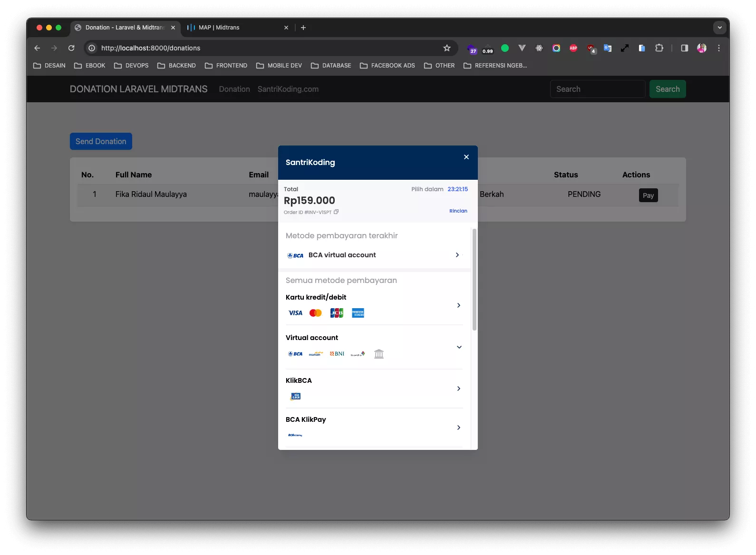Open the Google Translate extension
This screenshot has height=555, width=756.
click(608, 48)
